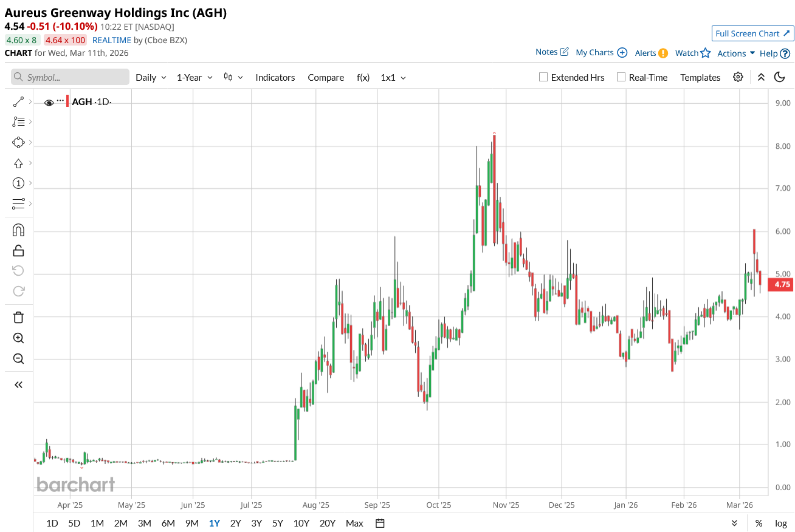Image resolution: width=795 pixels, height=532 pixels.
Task: Select the horizontal lines tool
Action: tap(18, 203)
